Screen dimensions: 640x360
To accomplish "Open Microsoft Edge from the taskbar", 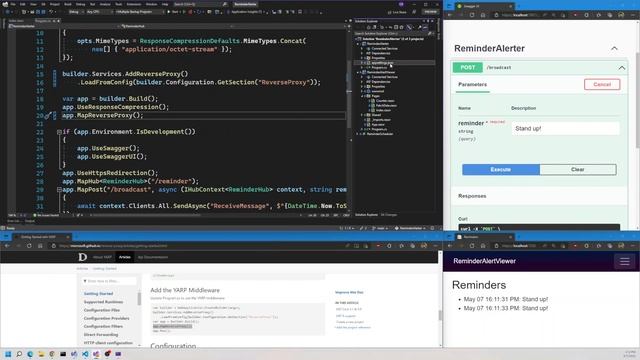I will pyautogui.click(x=30, y=354).
